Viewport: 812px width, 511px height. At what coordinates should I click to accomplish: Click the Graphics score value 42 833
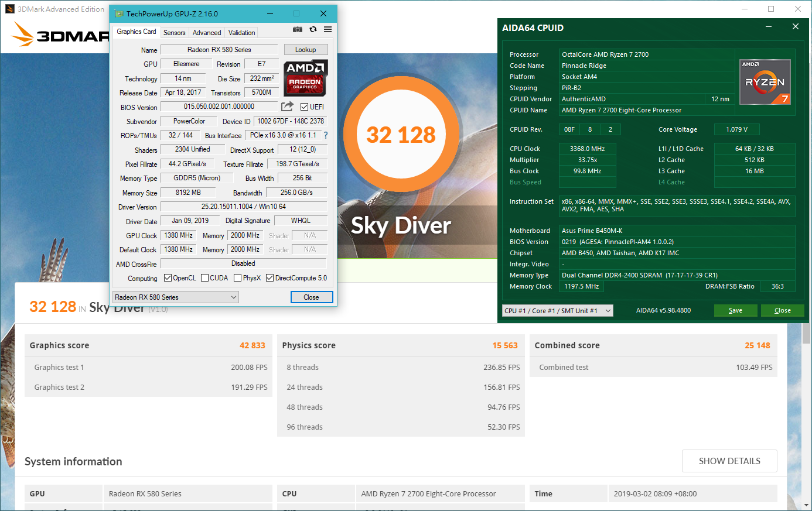coord(253,345)
